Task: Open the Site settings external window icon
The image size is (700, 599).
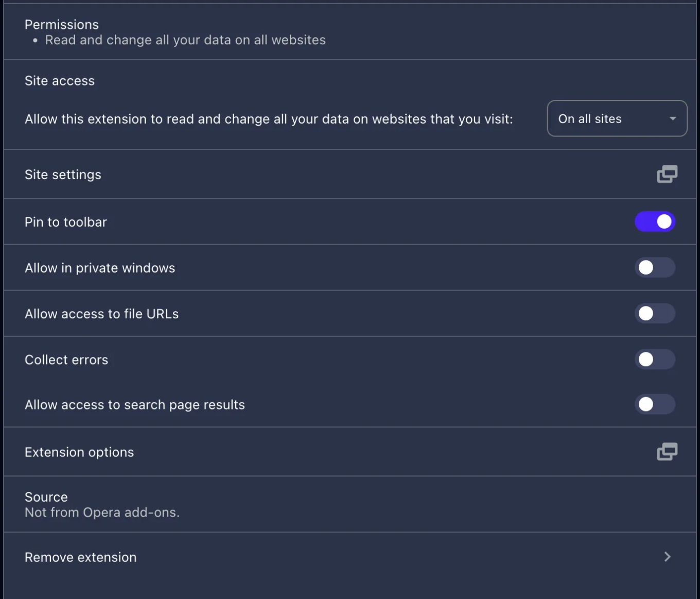Action: pos(667,174)
